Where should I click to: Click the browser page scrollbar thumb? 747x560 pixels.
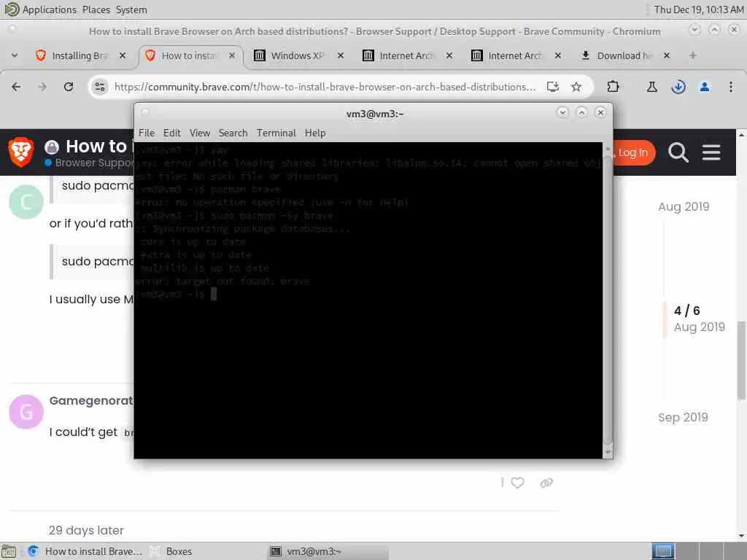click(742, 360)
